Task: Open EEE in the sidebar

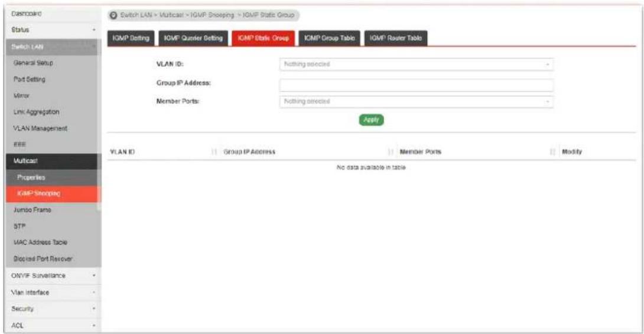Action: (53, 145)
